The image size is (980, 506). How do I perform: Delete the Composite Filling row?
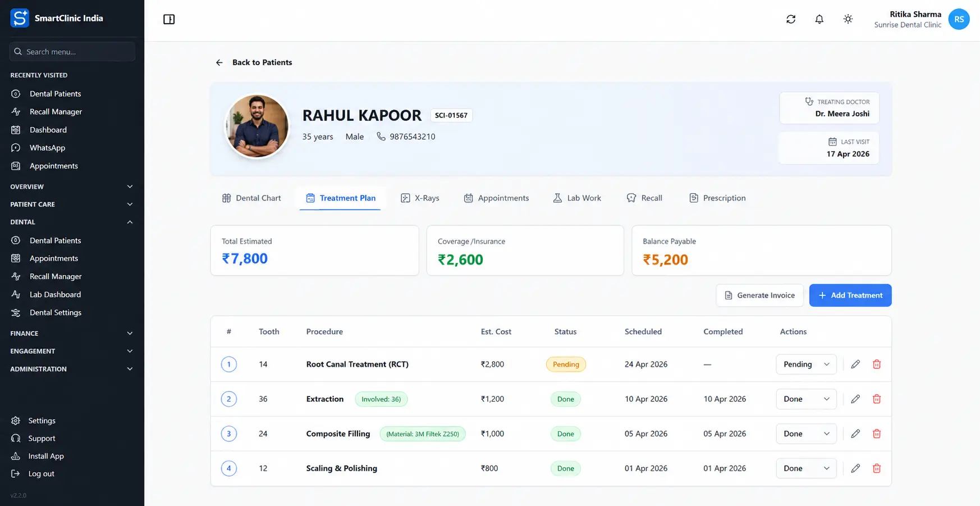tap(877, 434)
